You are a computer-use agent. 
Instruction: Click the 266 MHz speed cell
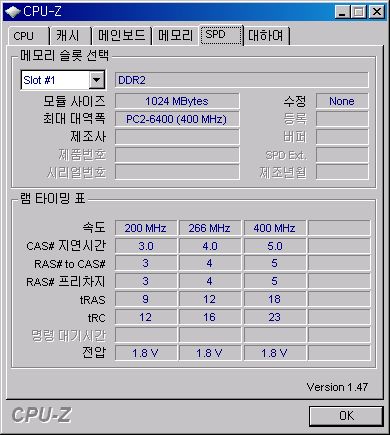click(210, 228)
